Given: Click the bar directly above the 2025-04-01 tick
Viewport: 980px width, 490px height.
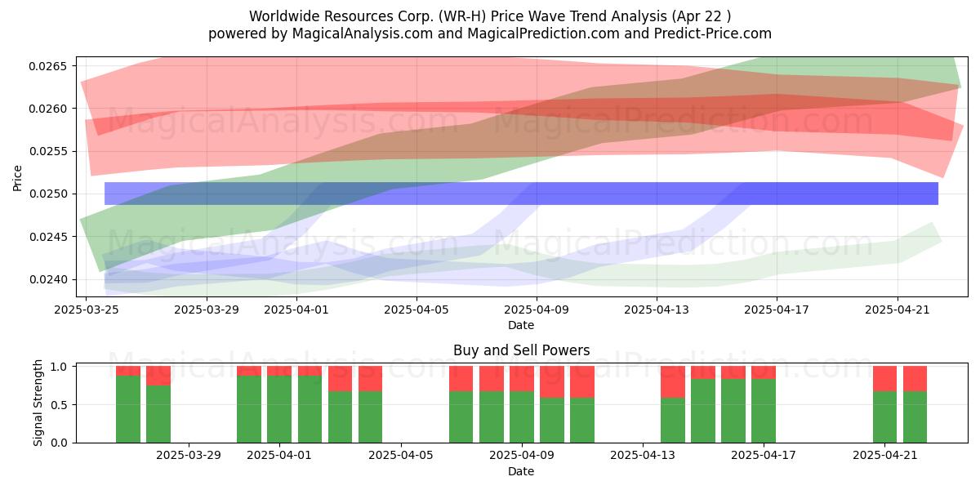Looking at the screenshot, I should point(279,404).
